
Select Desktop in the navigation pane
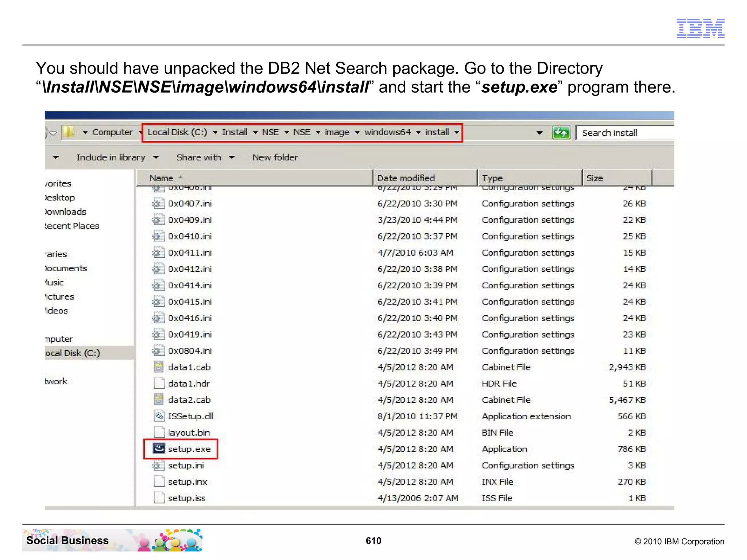(59, 197)
